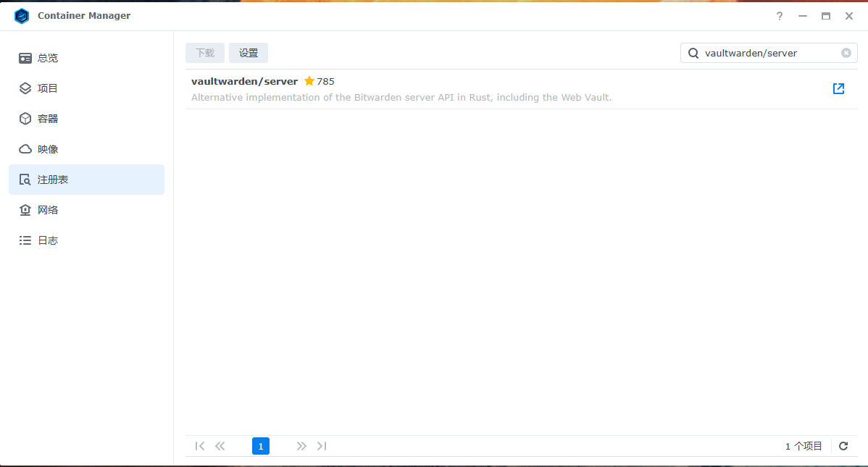Viewport: 868px width, 467px height.
Task: Select 注册表 registry in sidebar
Action: click(x=53, y=180)
